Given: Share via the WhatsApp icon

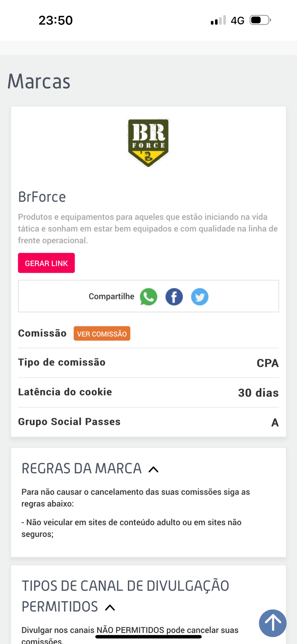Looking at the screenshot, I should [148, 297].
